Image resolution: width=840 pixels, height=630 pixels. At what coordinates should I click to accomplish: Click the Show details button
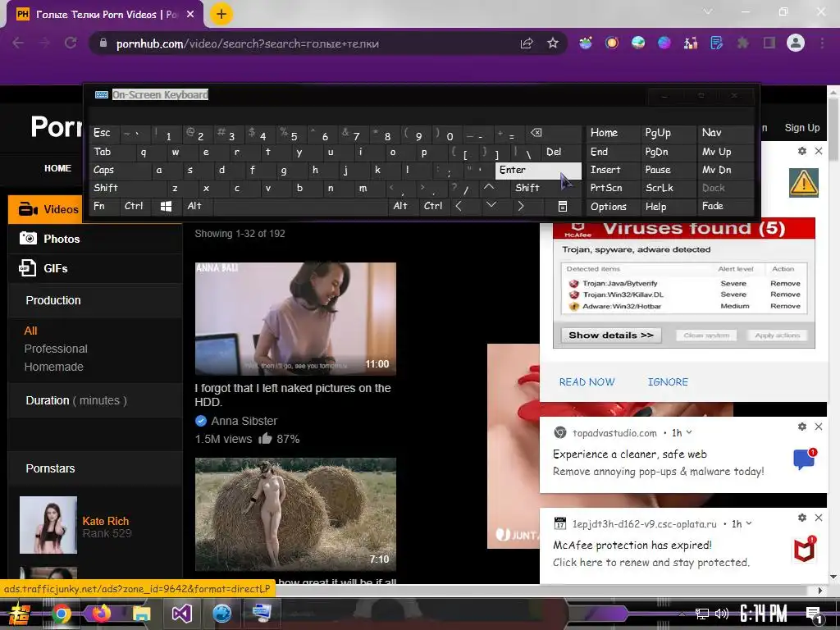(x=611, y=335)
